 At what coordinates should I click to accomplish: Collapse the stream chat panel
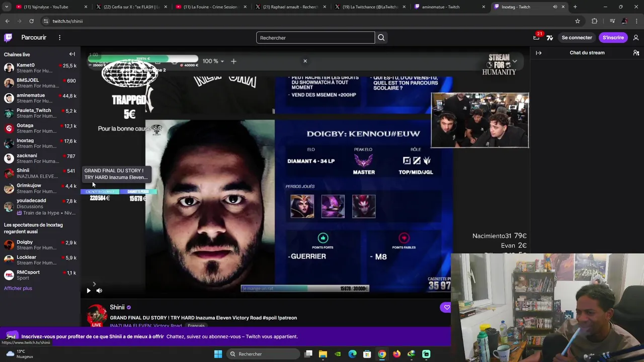[x=538, y=53]
